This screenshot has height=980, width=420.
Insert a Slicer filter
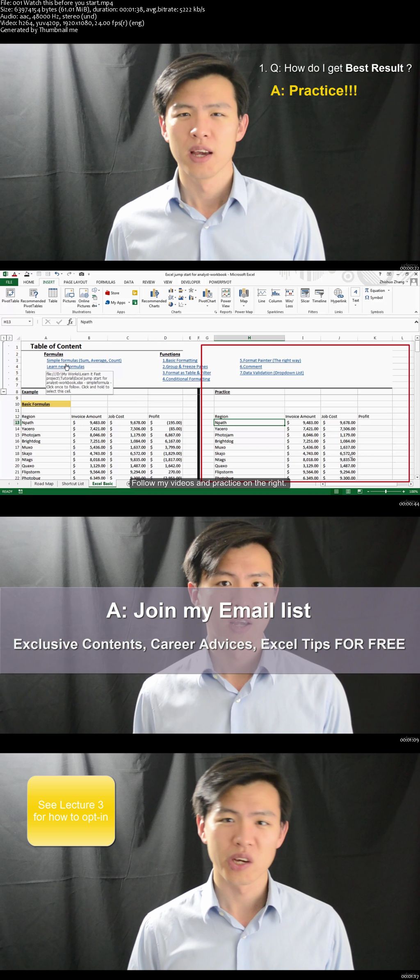305,295
